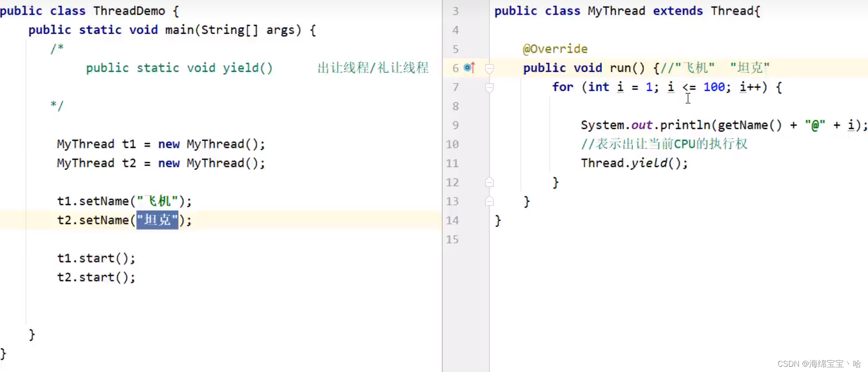
Task: Click the @Override annotation
Action: tap(555, 49)
